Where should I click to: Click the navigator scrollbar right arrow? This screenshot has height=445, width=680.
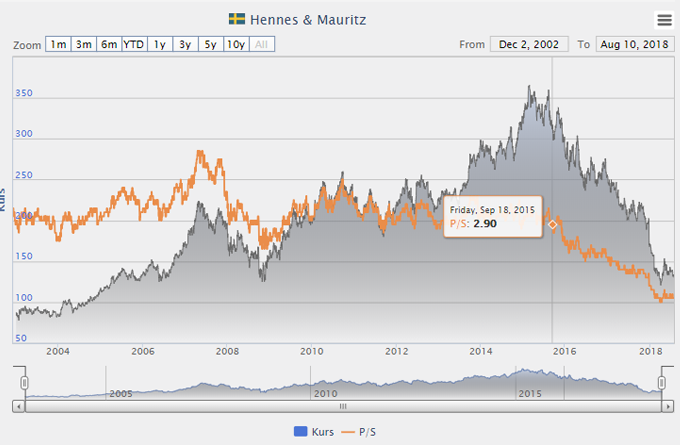[x=667, y=406]
